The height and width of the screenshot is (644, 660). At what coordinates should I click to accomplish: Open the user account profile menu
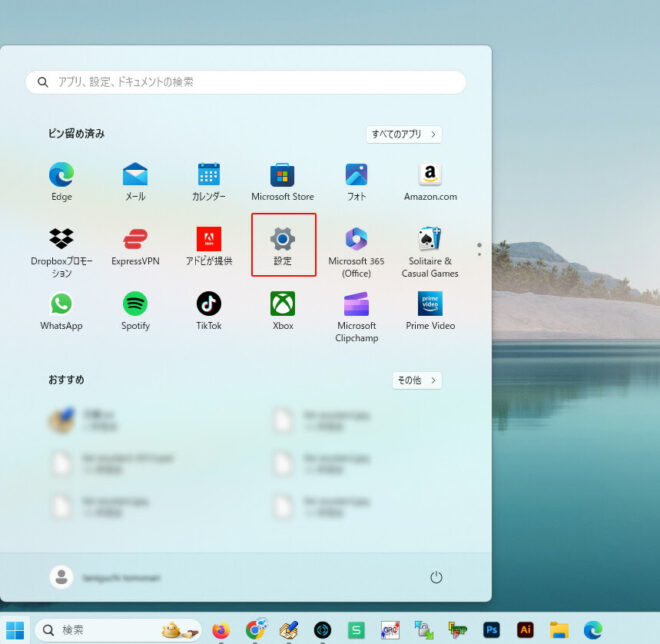[105, 577]
